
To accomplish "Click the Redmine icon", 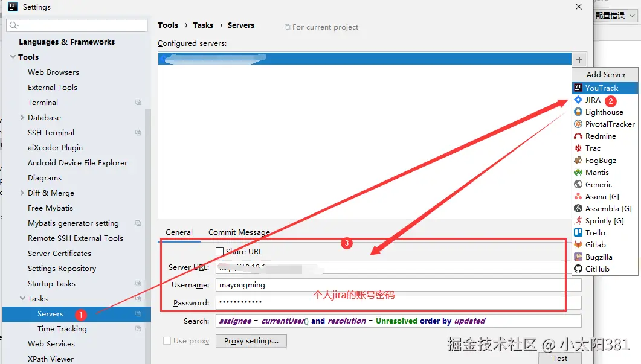I will (578, 136).
